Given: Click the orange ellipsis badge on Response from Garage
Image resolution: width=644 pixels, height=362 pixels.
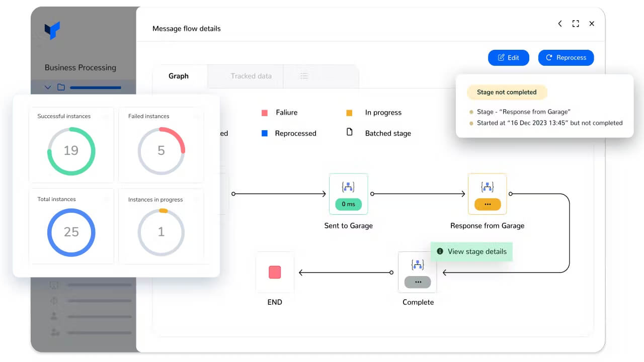Looking at the screenshot, I should coord(487,204).
